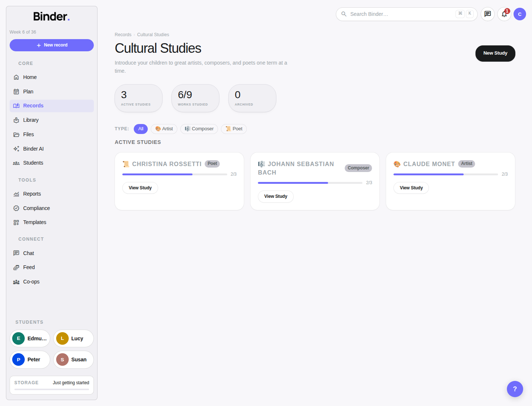Click the Co-ops people icon

tap(16, 282)
